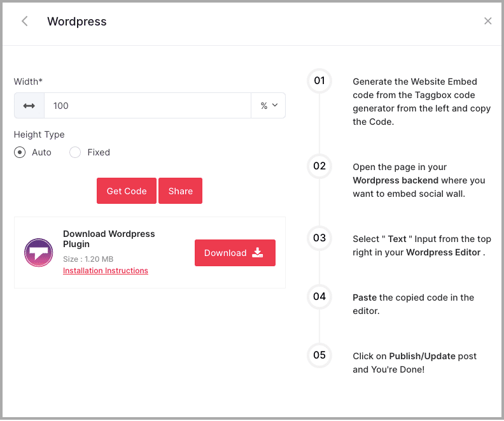Screen dimensions: 504x421
Task: Click the Taggbox plugin logo
Action: tap(39, 253)
